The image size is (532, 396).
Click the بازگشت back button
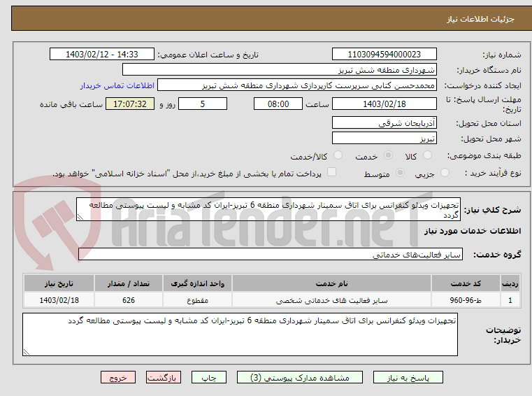click(164, 377)
